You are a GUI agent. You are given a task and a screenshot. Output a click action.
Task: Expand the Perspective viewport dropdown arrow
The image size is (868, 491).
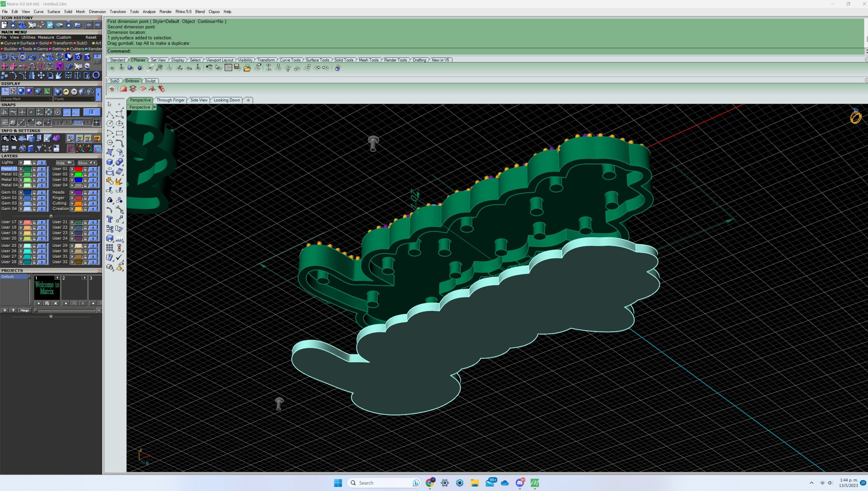pyautogui.click(x=154, y=107)
